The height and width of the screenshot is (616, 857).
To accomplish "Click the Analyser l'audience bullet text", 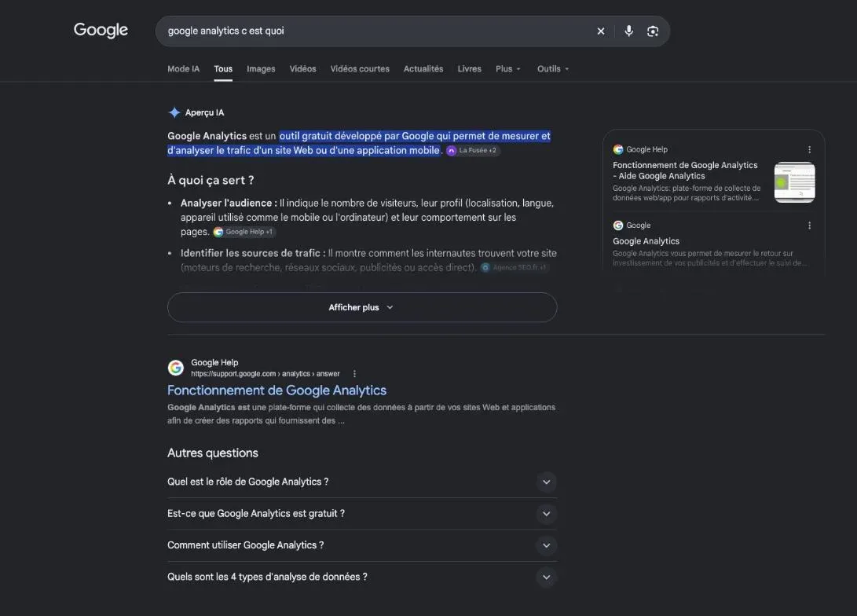I will pyautogui.click(x=368, y=217).
